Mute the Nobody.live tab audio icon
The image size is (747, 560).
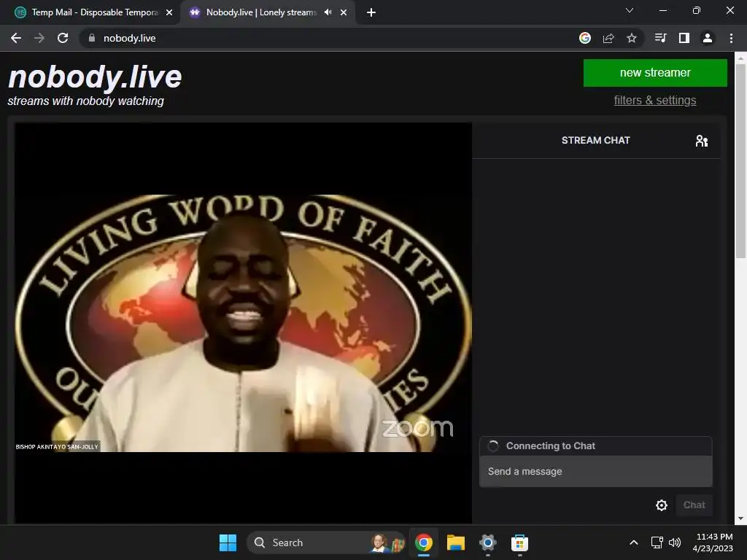[328, 12]
